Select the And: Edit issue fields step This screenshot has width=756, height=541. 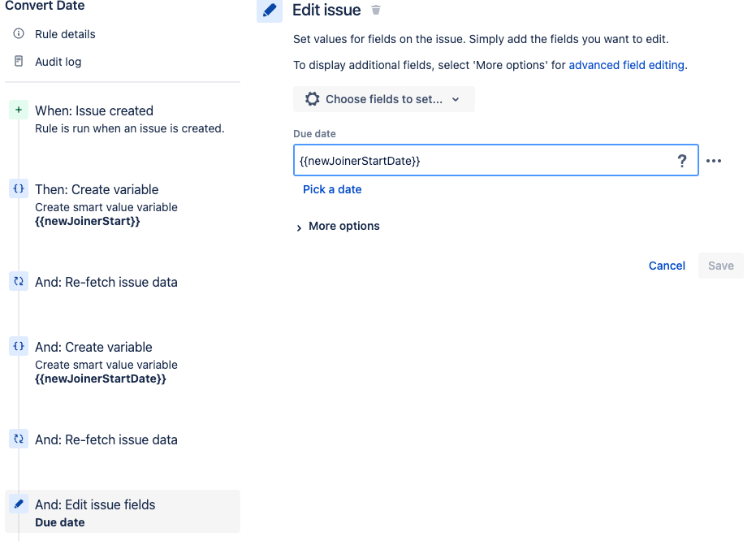(95, 504)
